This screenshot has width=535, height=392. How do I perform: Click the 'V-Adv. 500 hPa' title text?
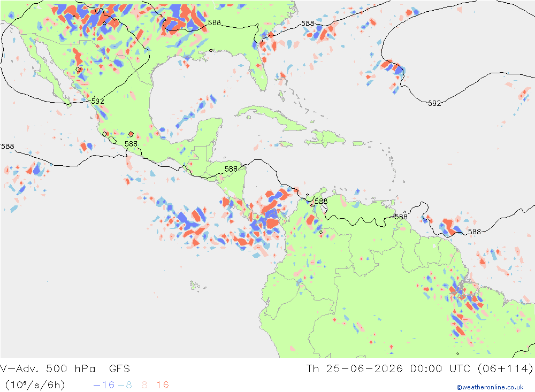pyautogui.click(x=48, y=368)
